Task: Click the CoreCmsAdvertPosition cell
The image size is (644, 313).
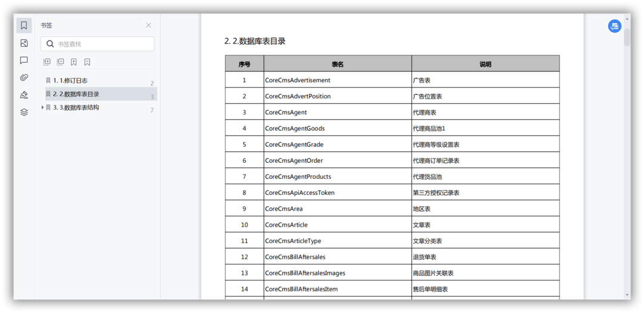Action: point(338,96)
